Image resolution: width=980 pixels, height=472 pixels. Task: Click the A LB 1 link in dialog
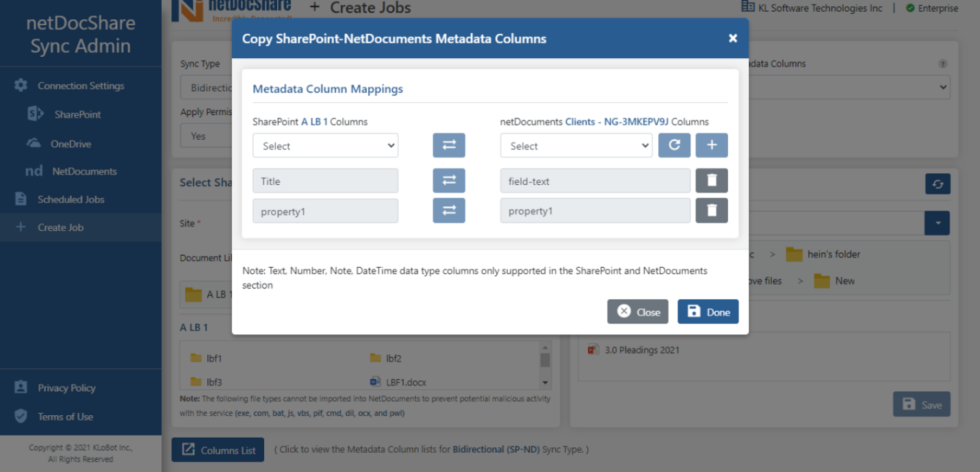(314, 122)
